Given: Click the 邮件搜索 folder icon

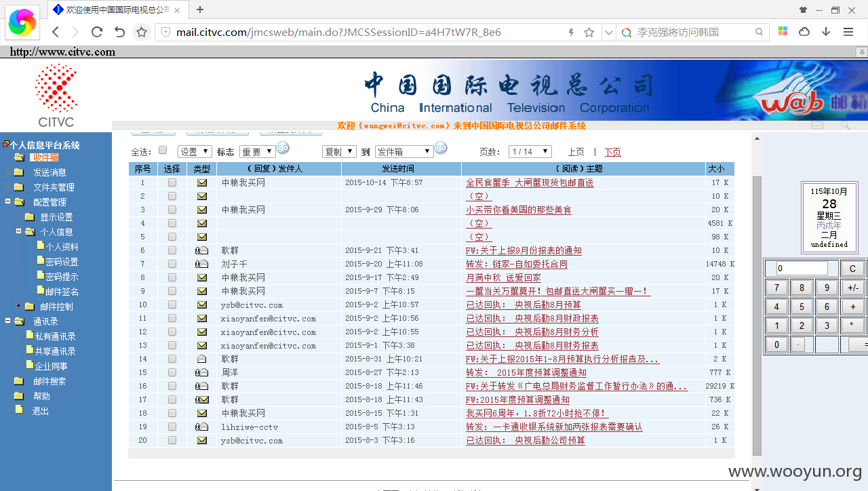Looking at the screenshot, I should (18, 381).
